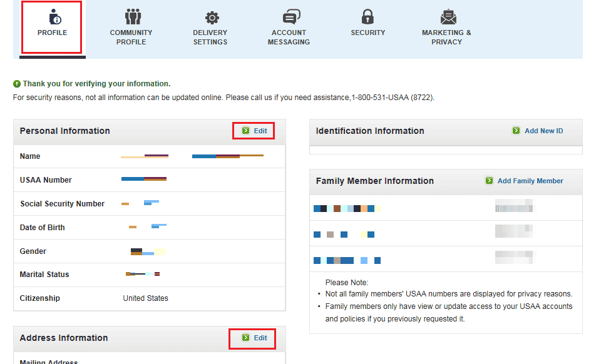Image resolution: width=601 pixels, height=364 pixels.
Task: Click the "Citizenship" label
Action: click(x=40, y=298)
